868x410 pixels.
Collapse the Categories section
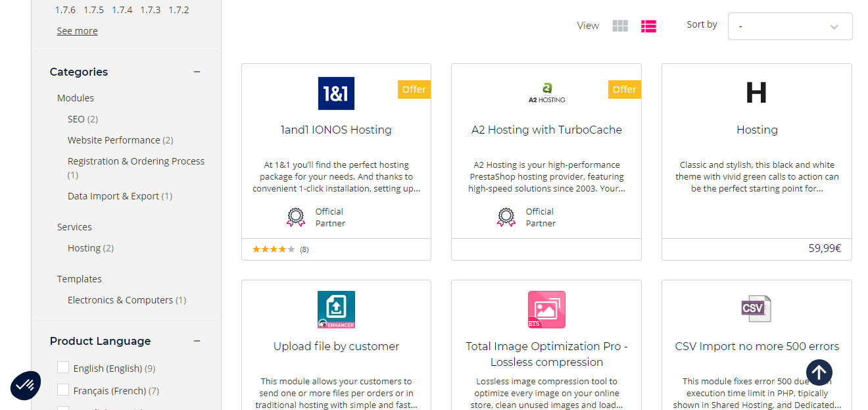click(197, 72)
